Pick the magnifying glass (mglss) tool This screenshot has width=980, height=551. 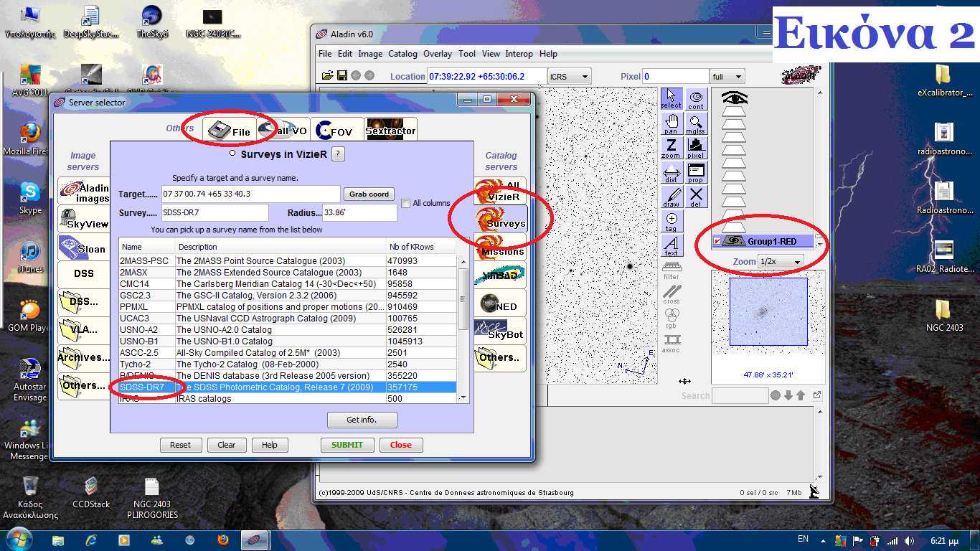pyautogui.click(x=696, y=123)
